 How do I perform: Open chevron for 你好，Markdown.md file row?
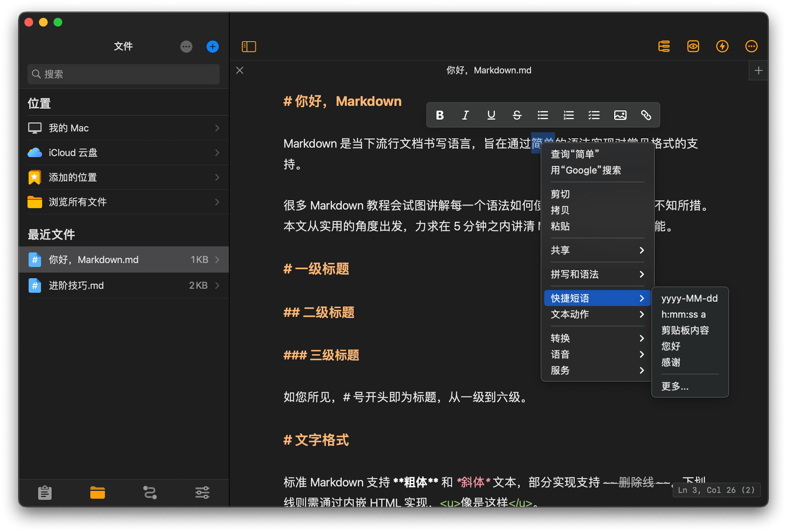[217, 259]
